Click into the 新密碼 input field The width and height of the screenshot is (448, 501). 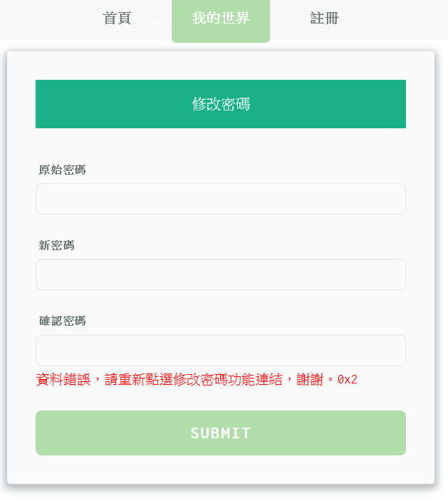(x=221, y=274)
